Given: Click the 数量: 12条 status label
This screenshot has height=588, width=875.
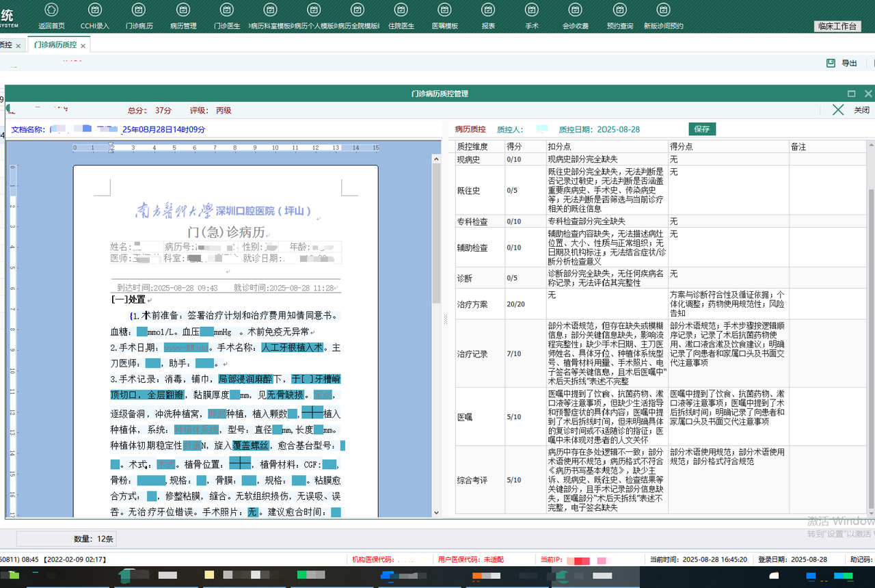Looking at the screenshot, I should point(94,539).
